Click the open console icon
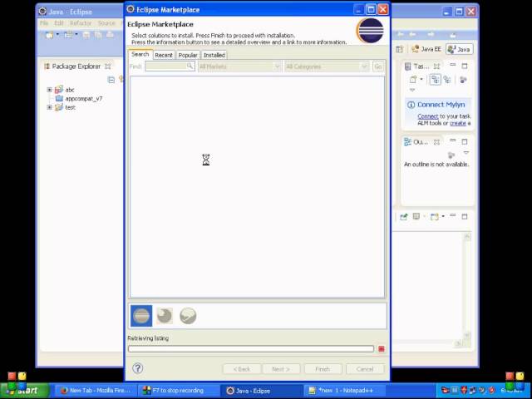This screenshot has width=532, height=399. click(x=434, y=216)
